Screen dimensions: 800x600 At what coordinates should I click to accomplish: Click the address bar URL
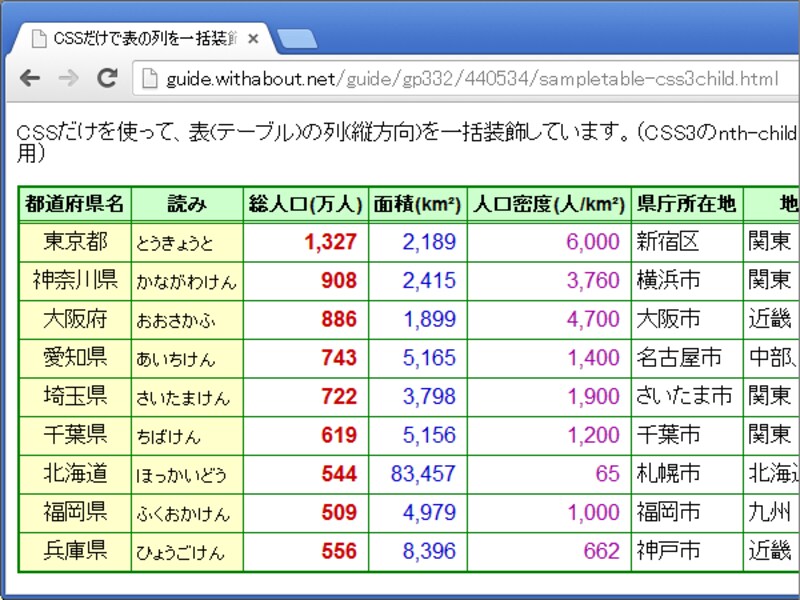300,79
